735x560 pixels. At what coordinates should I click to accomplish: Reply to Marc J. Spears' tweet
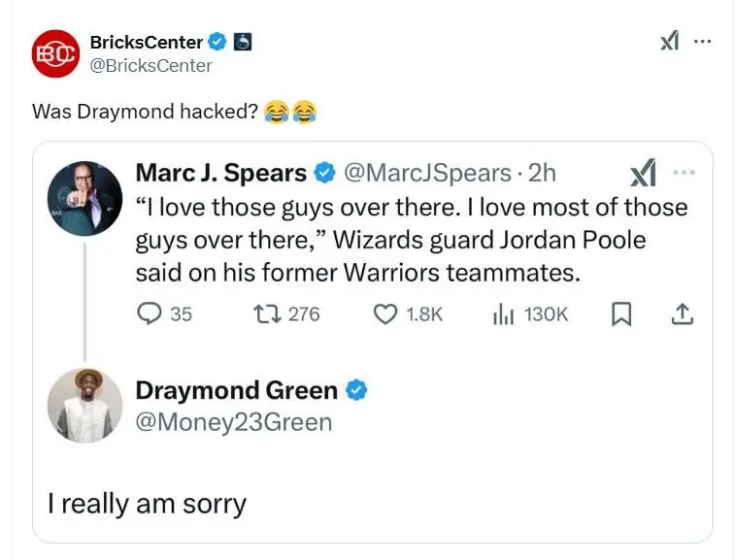coord(150,313)
